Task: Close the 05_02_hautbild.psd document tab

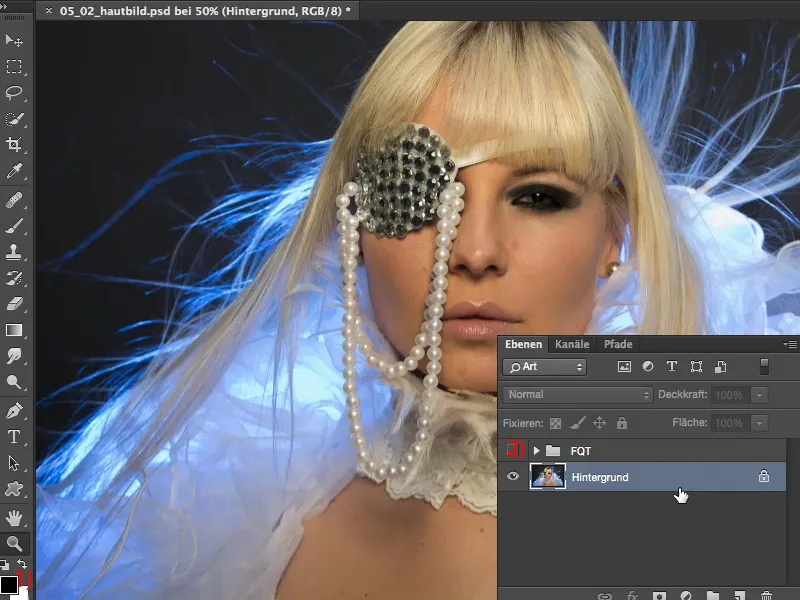Action: [x=48, y=10]
